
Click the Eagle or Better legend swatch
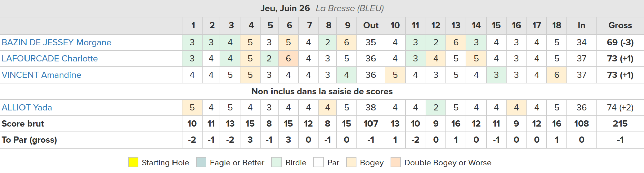tap(201, 162)
